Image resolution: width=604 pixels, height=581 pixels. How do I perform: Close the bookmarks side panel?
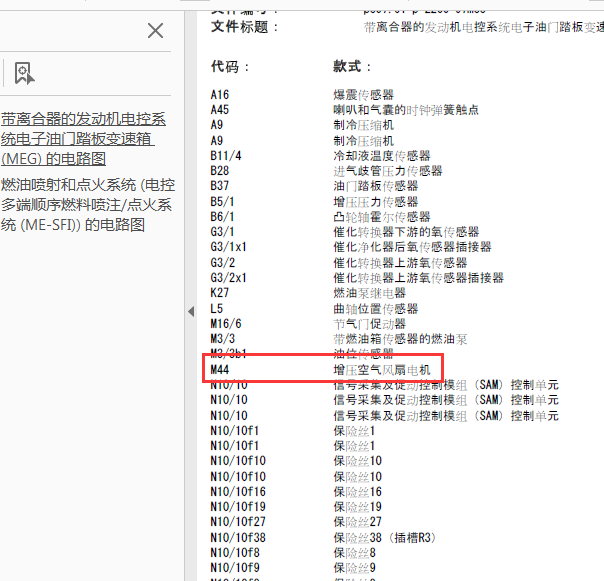pos(155,30)
